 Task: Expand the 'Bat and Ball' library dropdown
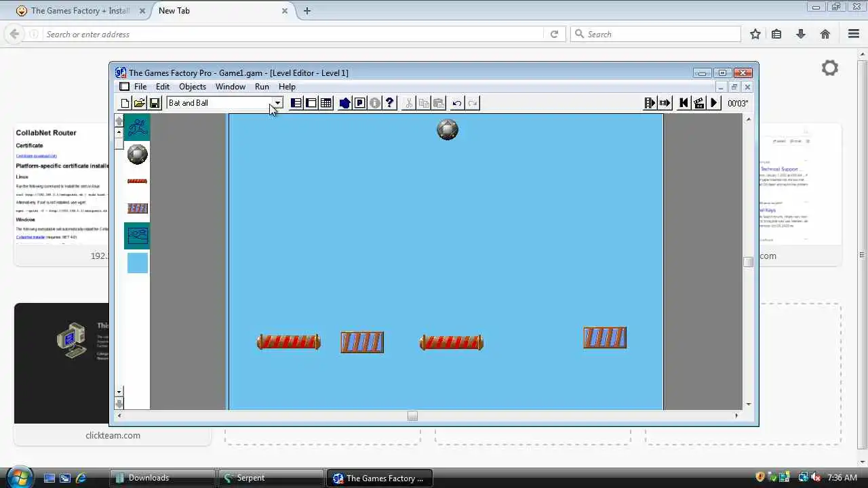pyautogui.click(x=277, y=103)
